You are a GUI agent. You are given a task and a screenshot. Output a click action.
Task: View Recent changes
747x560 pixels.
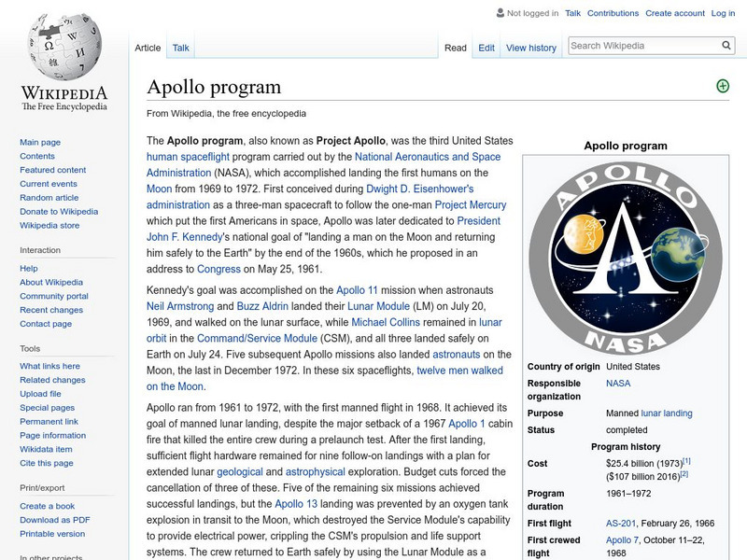coord(51,310)
